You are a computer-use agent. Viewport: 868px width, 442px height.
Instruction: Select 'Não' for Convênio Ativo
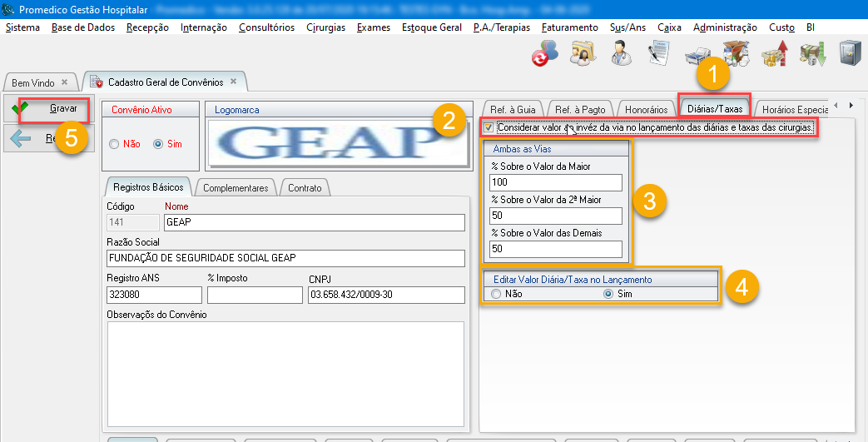click(x=114, y=144)
